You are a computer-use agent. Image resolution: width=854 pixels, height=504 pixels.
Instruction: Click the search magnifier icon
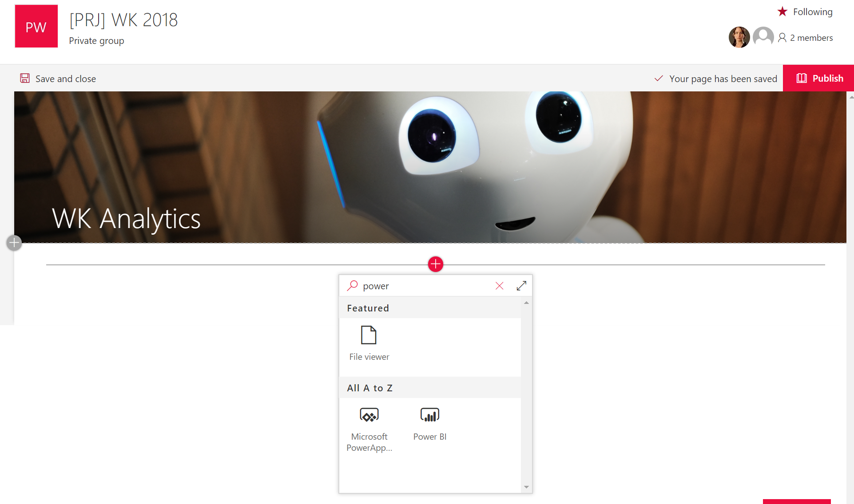[x=353, y=285]
